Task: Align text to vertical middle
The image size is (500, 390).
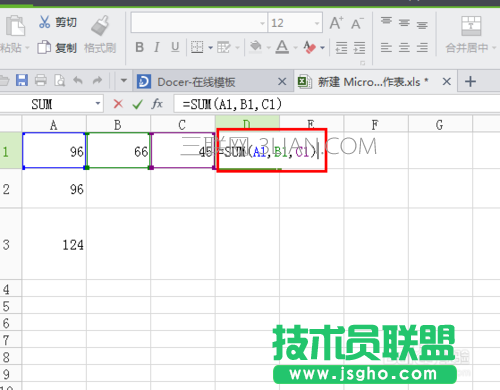Action: pos(404,23)
